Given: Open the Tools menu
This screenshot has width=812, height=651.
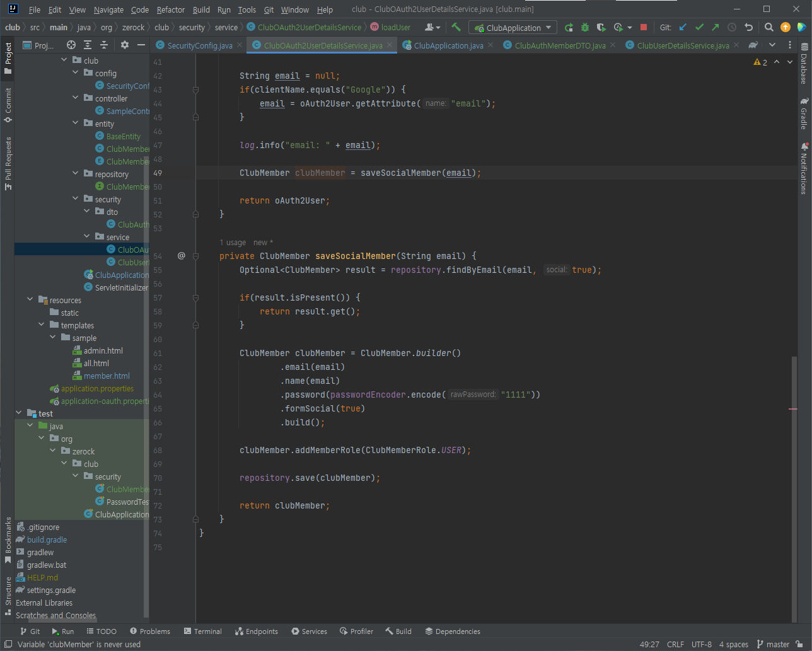Looking at the screenshot, I should coord(247,9).
